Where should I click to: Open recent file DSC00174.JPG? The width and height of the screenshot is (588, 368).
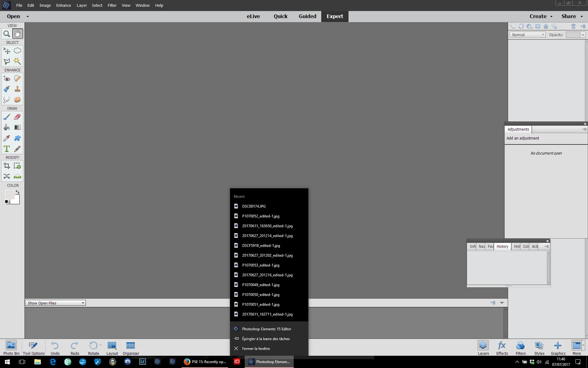tap(254, 206)
